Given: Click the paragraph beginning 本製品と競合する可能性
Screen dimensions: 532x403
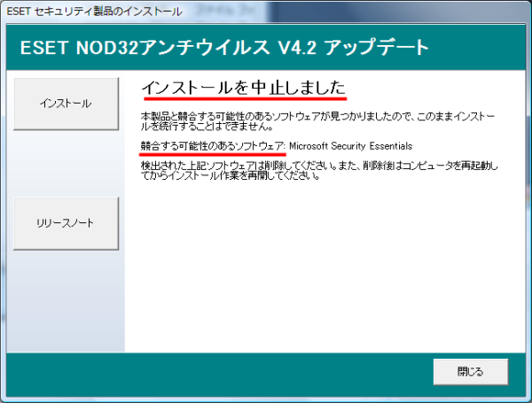Looking at the screenshot, I should click(x=317, y=121).
